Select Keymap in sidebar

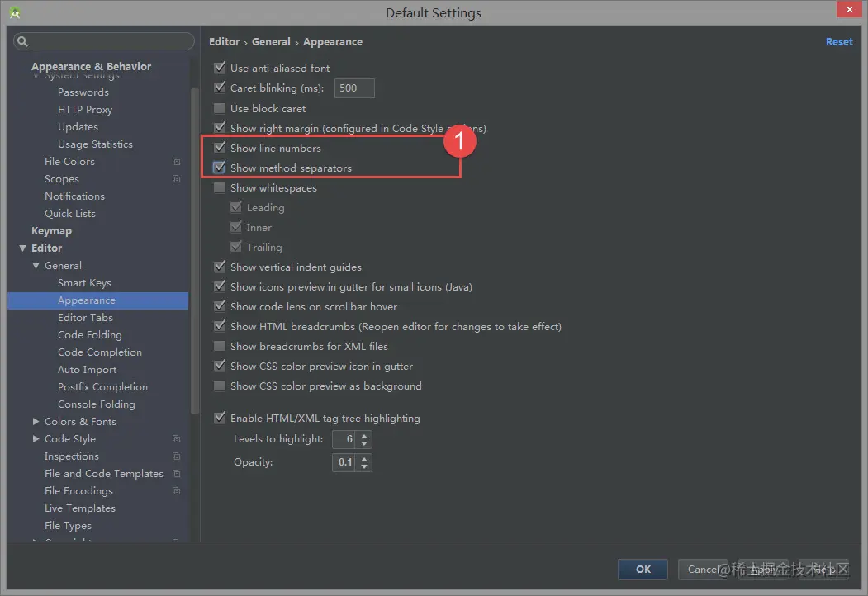[x=51, y=231]
